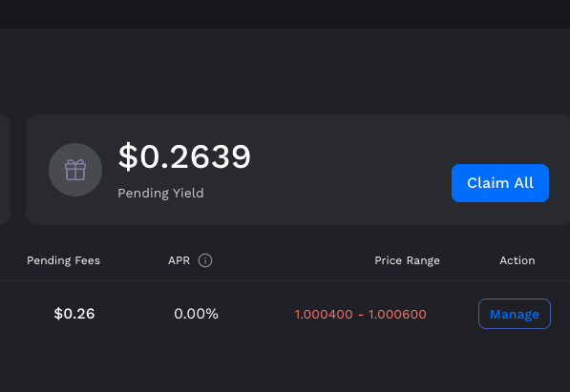Click the dash between price range values

click(361, 315)
